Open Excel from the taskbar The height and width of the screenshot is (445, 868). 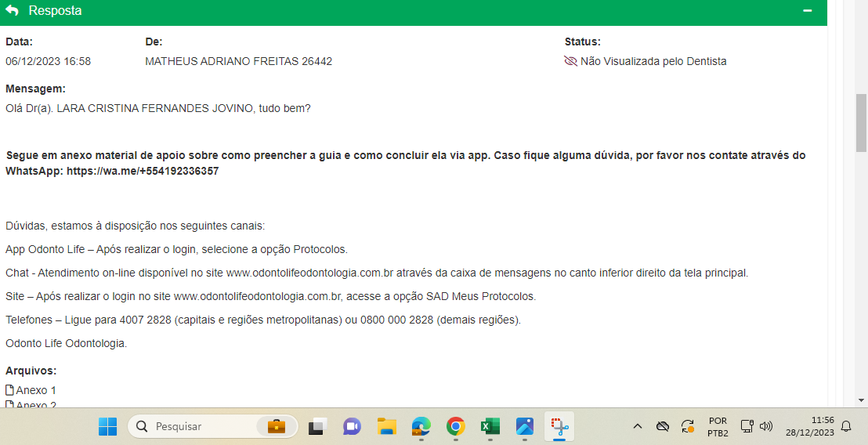(490, 426)
